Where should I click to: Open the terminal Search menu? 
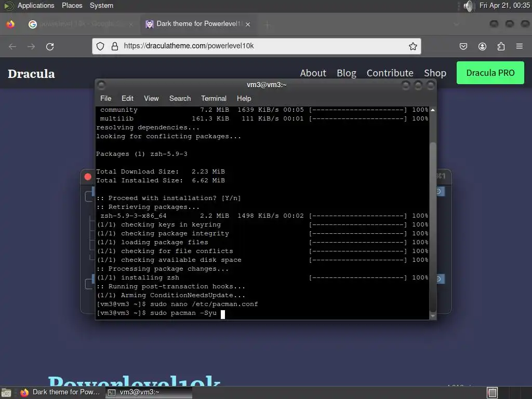pyautogui.click(x=180, y=98)
